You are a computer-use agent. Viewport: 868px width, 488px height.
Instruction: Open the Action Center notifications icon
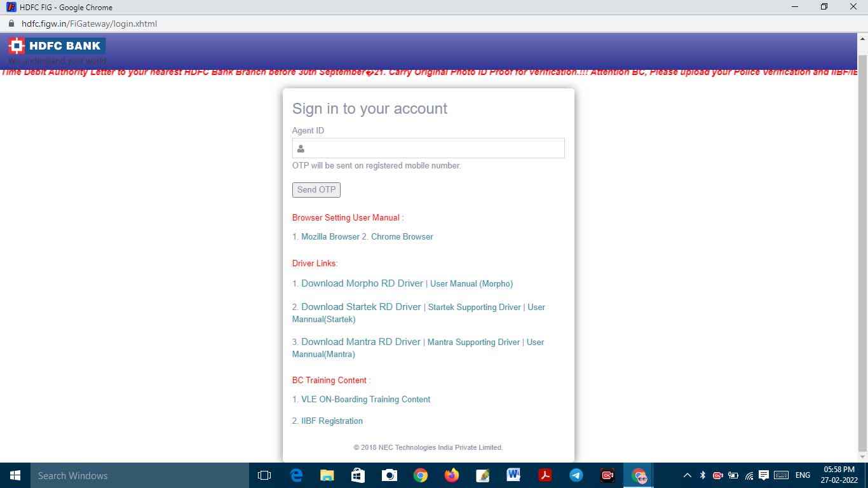click(764, 475)
